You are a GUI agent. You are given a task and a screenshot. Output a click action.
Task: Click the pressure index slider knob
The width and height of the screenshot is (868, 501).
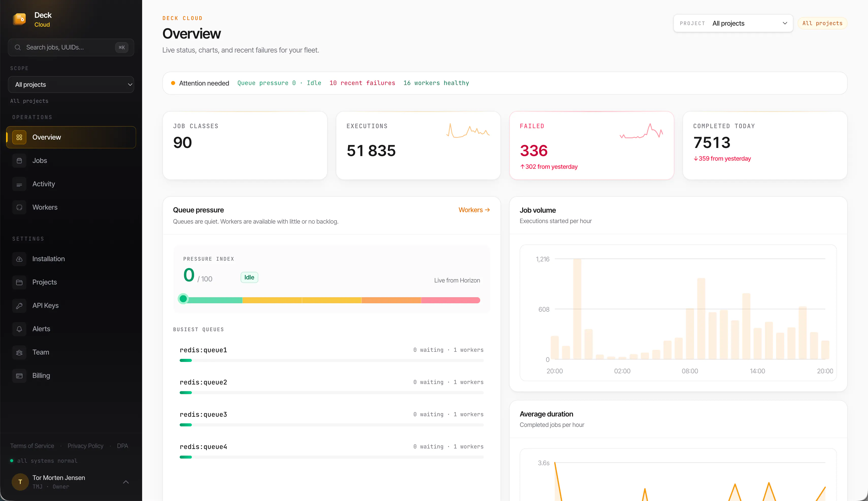[x=183, y=299]
